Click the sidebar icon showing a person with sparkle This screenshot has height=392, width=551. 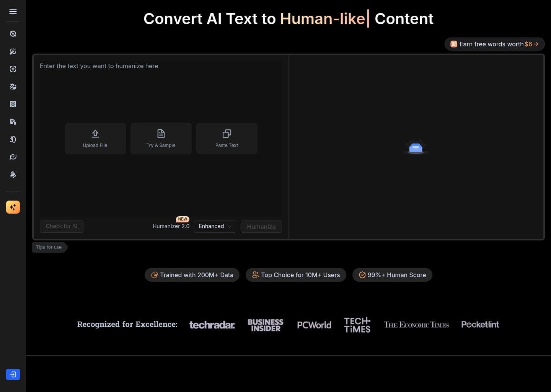pyautogui.click(x=13, y=87)
